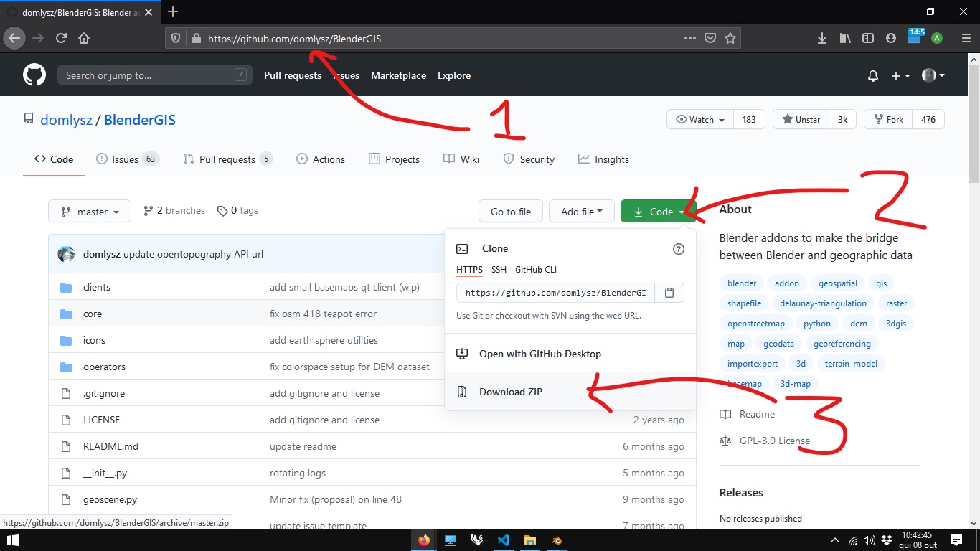The image size is (980, 551).
Task: Open the Firefox downloads panel
Action: tap(822, 39)
